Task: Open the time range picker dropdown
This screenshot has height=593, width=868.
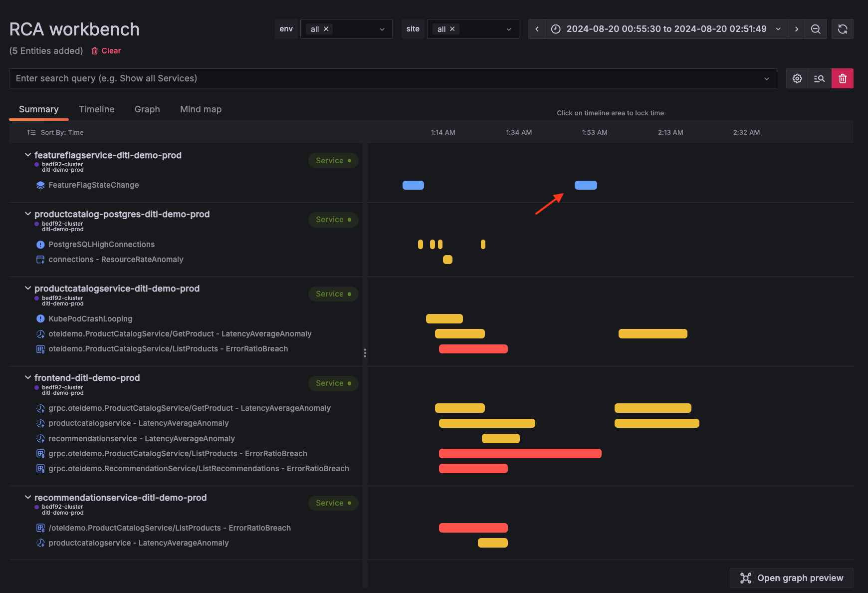Action: [778, 29]
